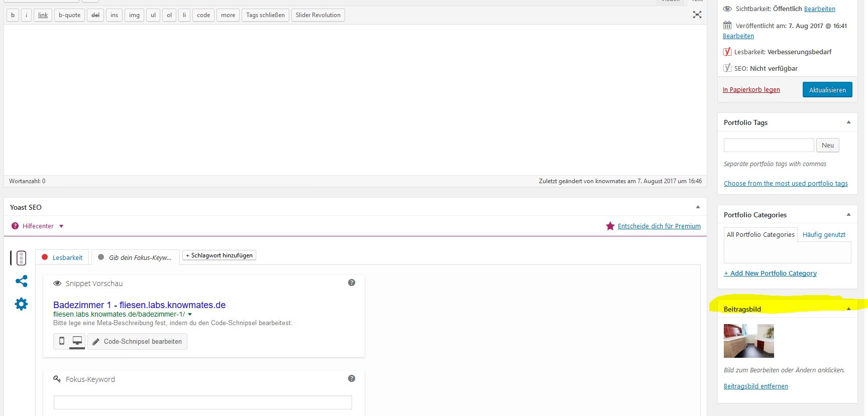Collapse the Yoast SEO panel
Screen dimensions: 868x416
click(x=698, y=207)
